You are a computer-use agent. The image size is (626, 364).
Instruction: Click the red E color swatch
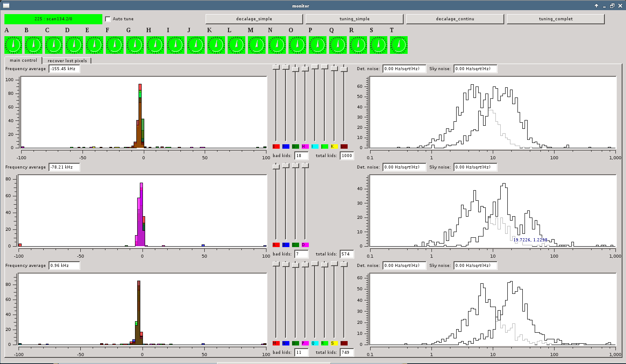[x=276, y=146]
